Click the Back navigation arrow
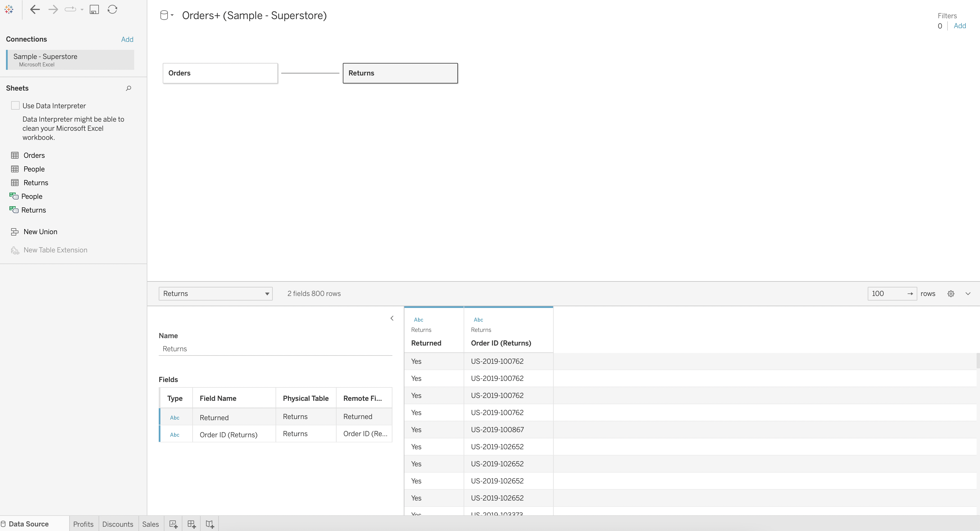980x531 pixels. 34,9
